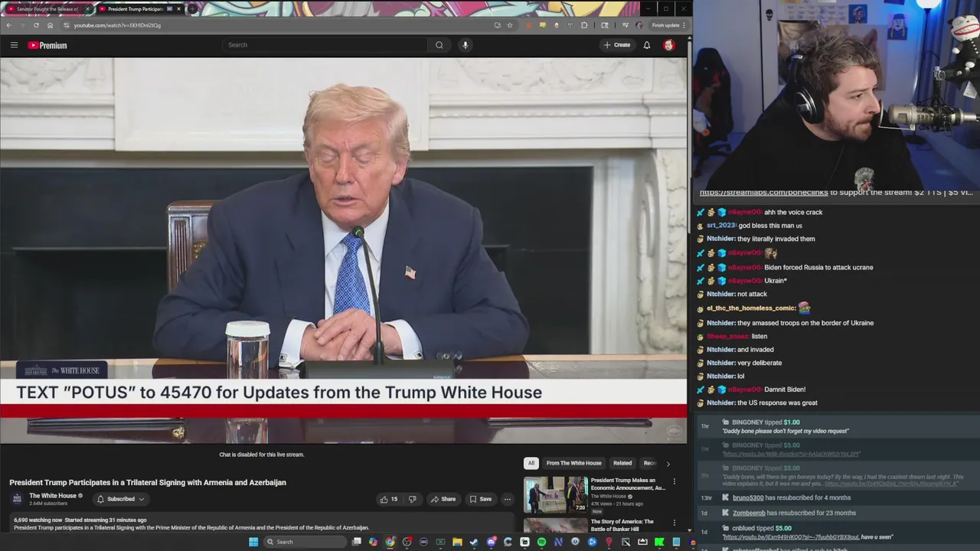Open the Windows Start menu

point(253,542)
